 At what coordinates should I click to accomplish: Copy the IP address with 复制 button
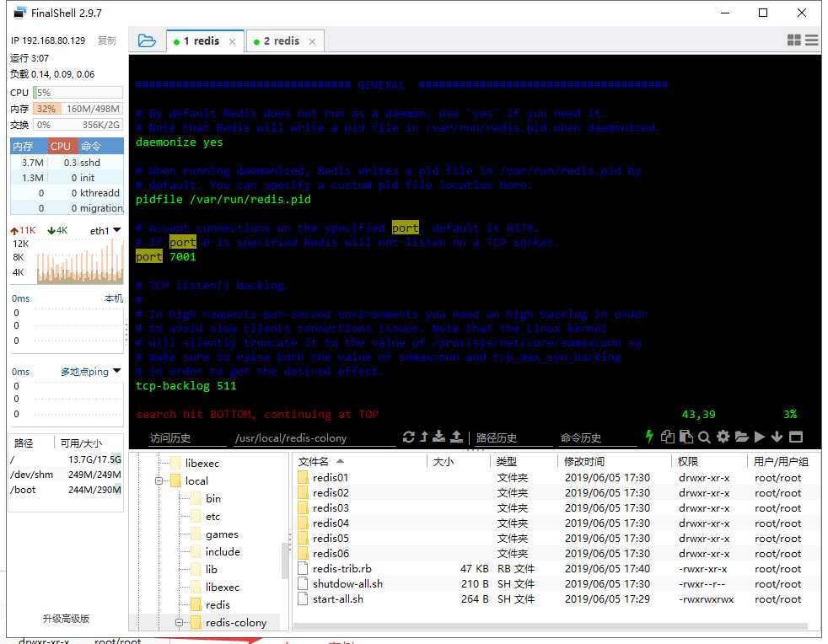coord(107,40)
